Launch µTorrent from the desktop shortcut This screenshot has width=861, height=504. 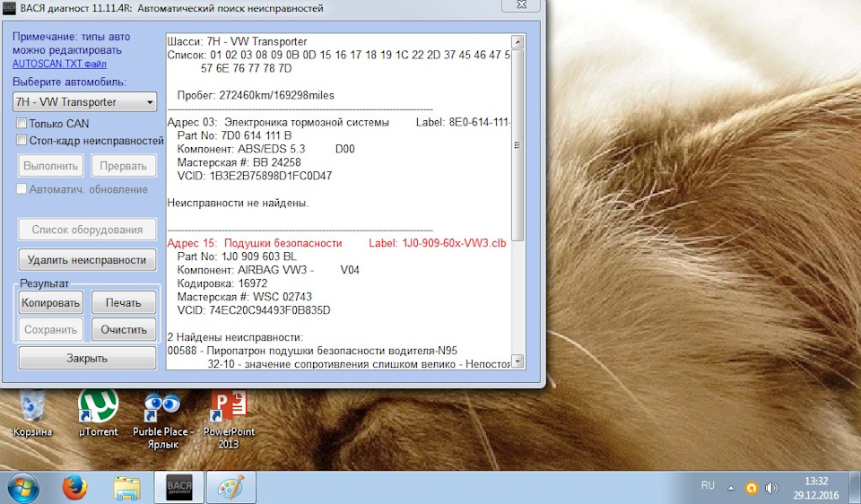tap(98, 413)
